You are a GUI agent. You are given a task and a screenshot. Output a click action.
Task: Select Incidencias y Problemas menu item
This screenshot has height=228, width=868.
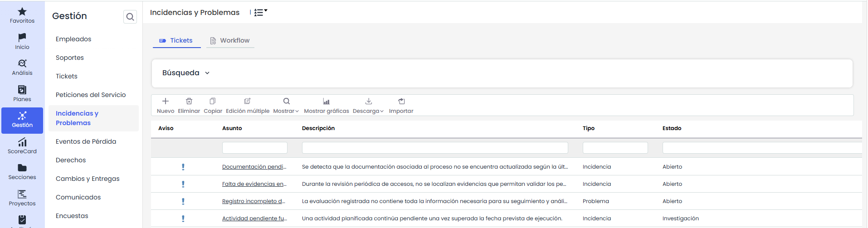pyautogui.click(x=93, y=118)
